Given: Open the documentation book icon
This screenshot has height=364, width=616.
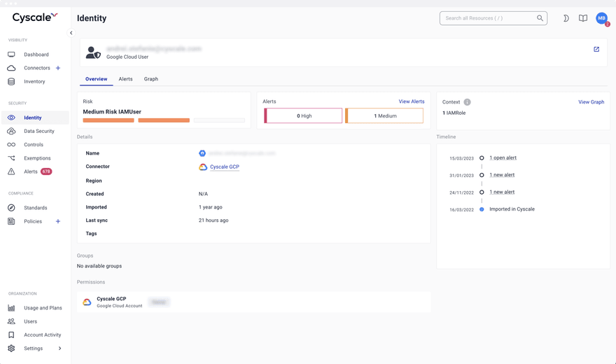Looking at the screenshot, I should click(583, 18).
